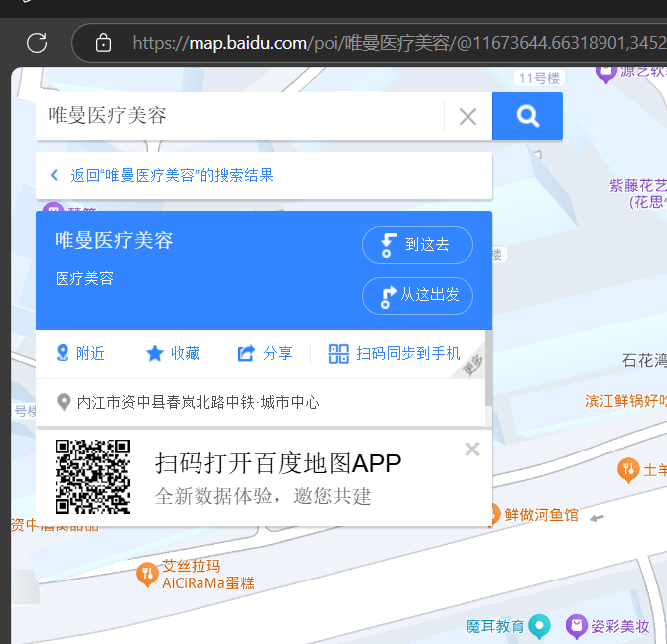Click 收藏 star to favorite place
This screenshot has height=644, width=667.
tap(173, 353)
